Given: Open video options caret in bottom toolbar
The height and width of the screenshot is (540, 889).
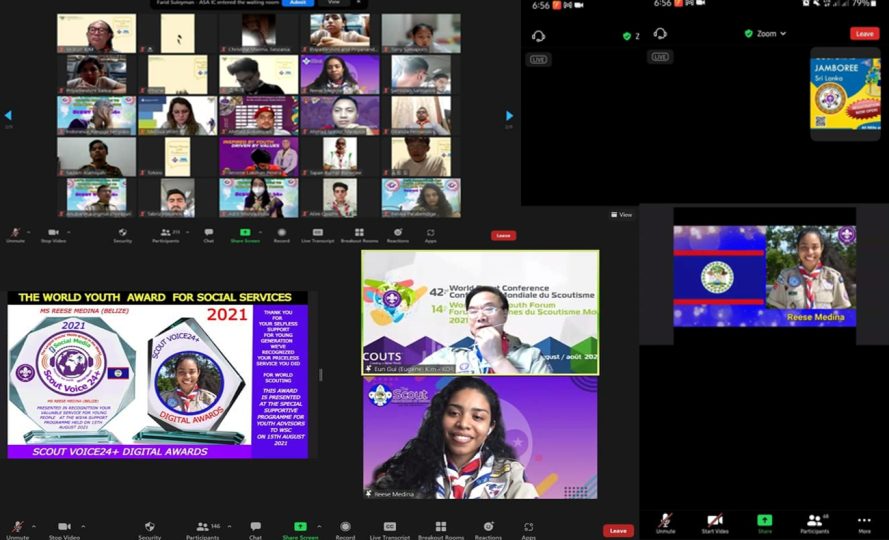Looking at the screenshot, I should tap(83, 526).
